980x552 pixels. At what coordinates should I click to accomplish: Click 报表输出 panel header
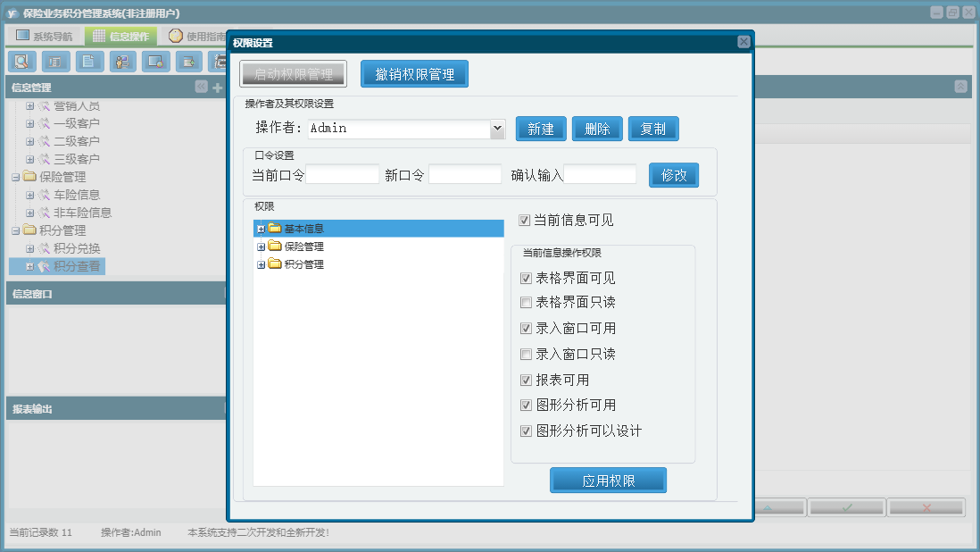click(116, 409)
